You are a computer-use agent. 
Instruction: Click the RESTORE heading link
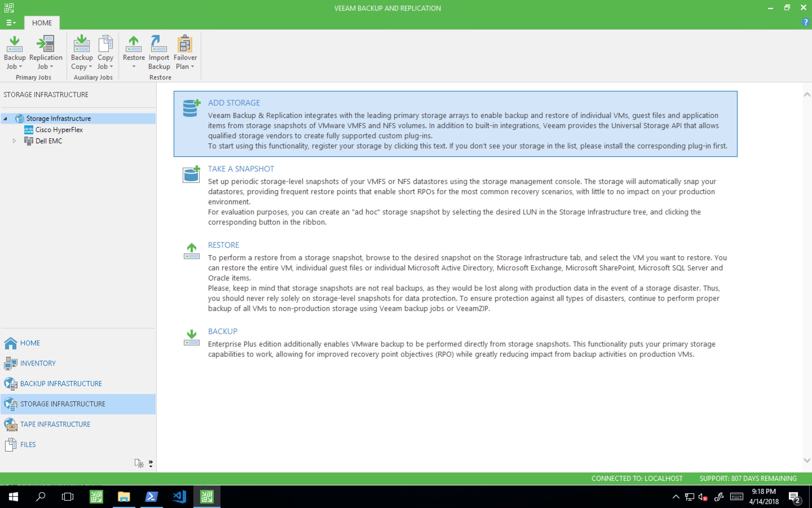(x=224, y=245)
